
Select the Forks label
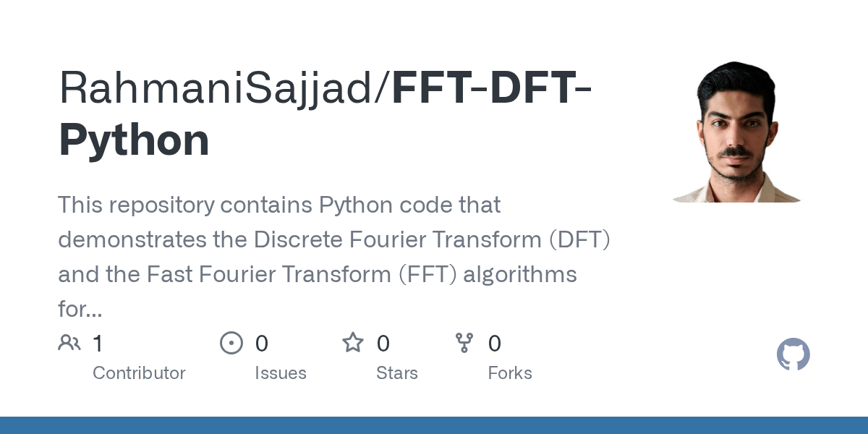pos(509,373)
